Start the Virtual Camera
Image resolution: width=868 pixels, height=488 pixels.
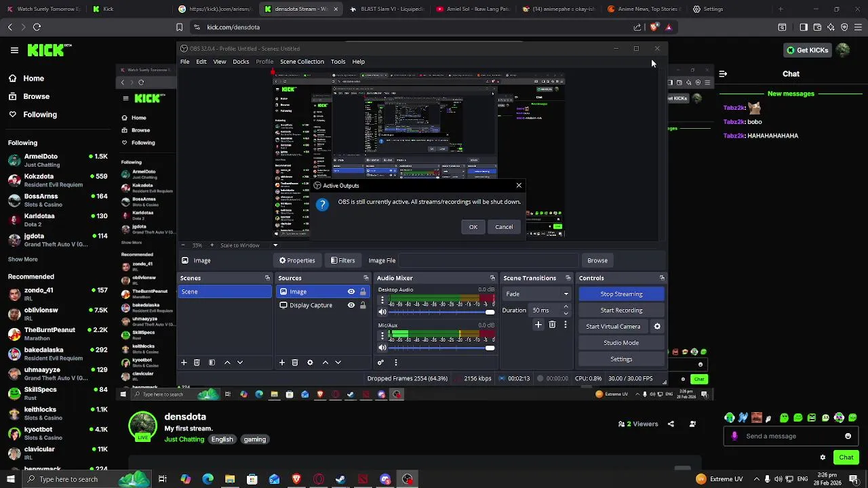click(x=613, y=327)
